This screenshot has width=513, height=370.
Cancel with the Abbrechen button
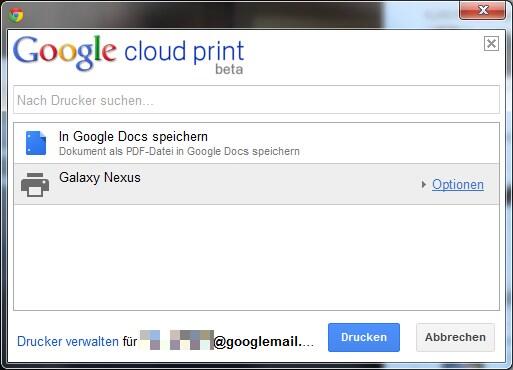[x=455, y=337]
